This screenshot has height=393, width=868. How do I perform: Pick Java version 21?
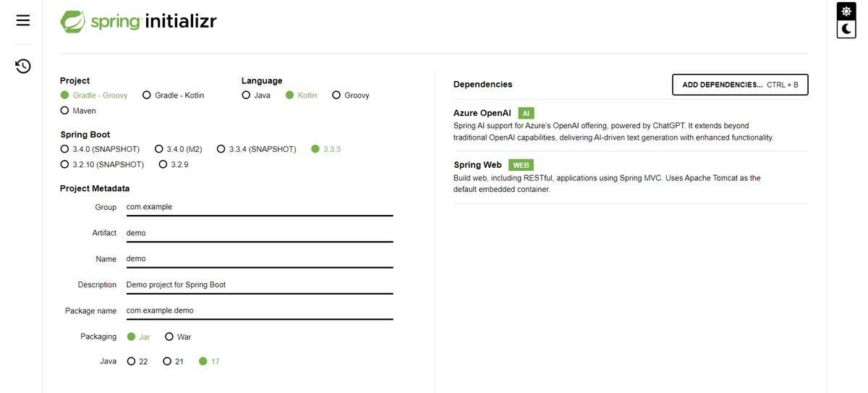(x=173, y=361)
